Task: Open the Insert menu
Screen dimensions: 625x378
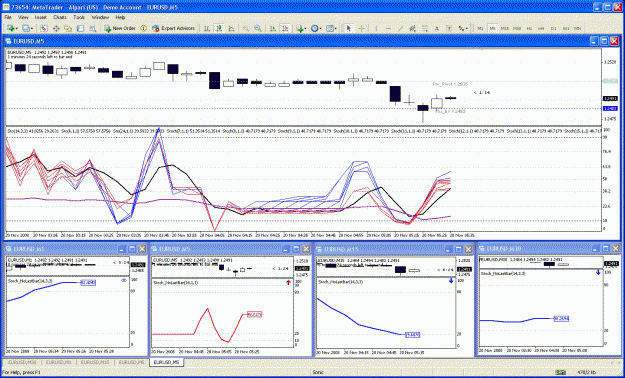Action: coord(40,18)
